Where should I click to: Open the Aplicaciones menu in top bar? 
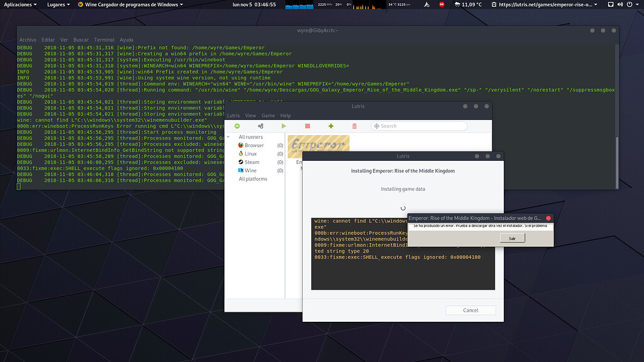[20, 4]
